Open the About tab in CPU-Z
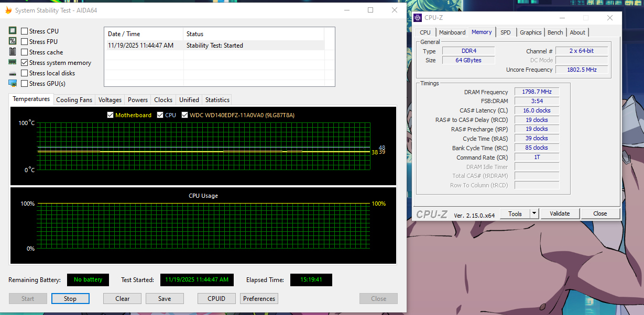Image resolution: width=644 pixels, height=315 pixels. [577, 32]
